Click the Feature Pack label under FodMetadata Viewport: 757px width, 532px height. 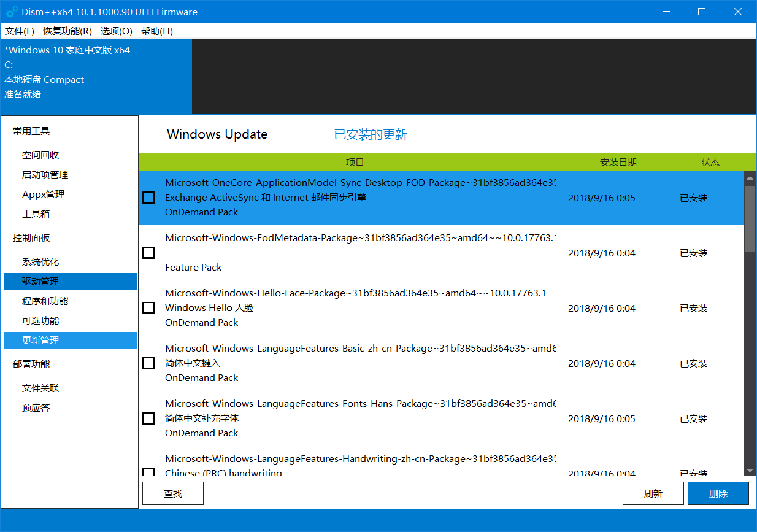click(x=193, y=268)
